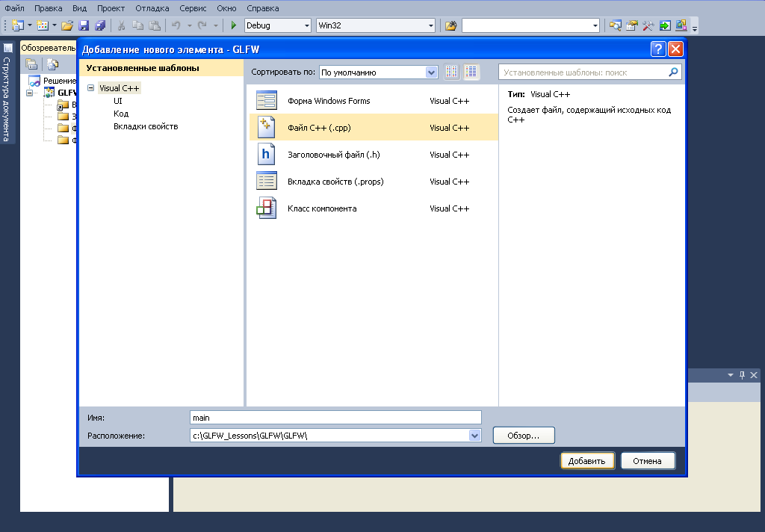Select 'Вкладки свойств' category in tree
The image size is (765, 532).
pos(146,126)
